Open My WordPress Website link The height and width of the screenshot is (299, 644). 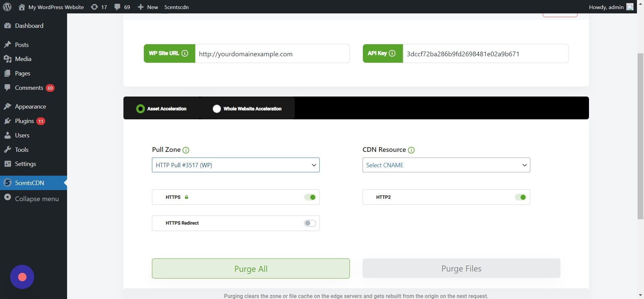coord(56,7)
